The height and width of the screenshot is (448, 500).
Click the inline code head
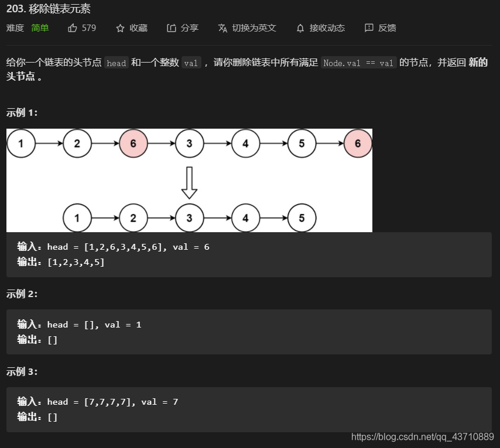(x=117, y=63)
